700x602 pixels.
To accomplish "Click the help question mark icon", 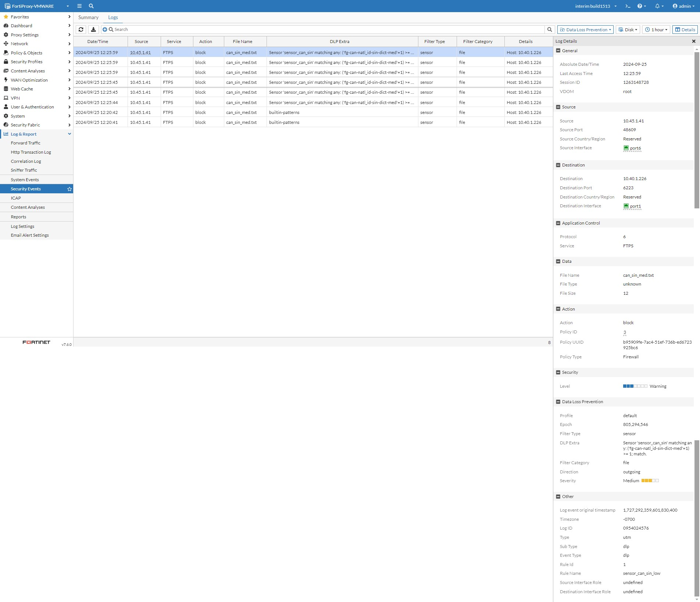I will click(x=640, y=6).
